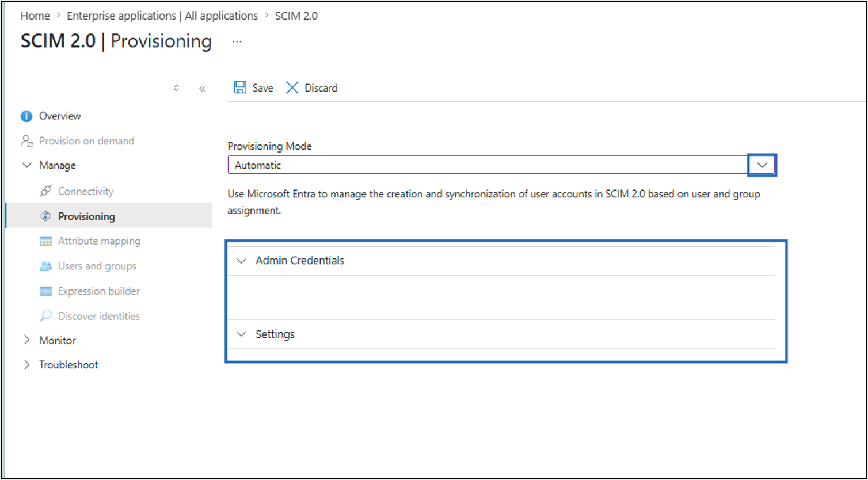Open the ellipsis menu beside the page title
This screenshot has height=480, width=868.
pos(237,41)
